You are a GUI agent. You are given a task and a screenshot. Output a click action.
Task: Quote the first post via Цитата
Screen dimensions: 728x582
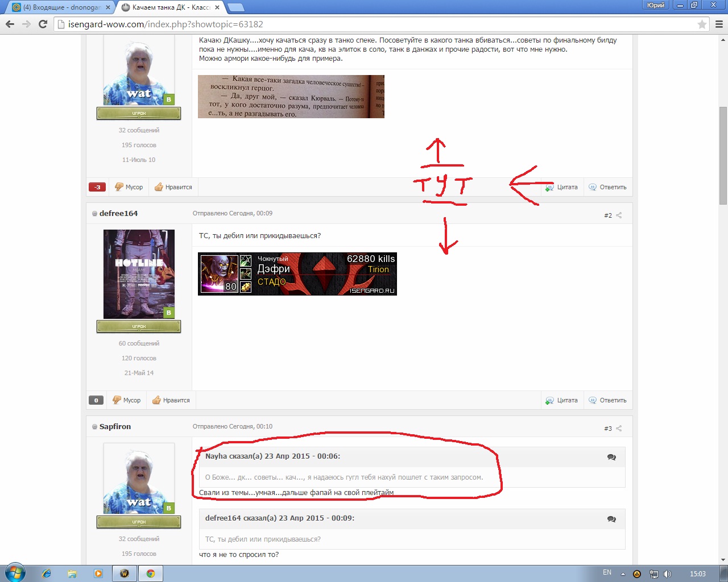(x=561, y=187)
